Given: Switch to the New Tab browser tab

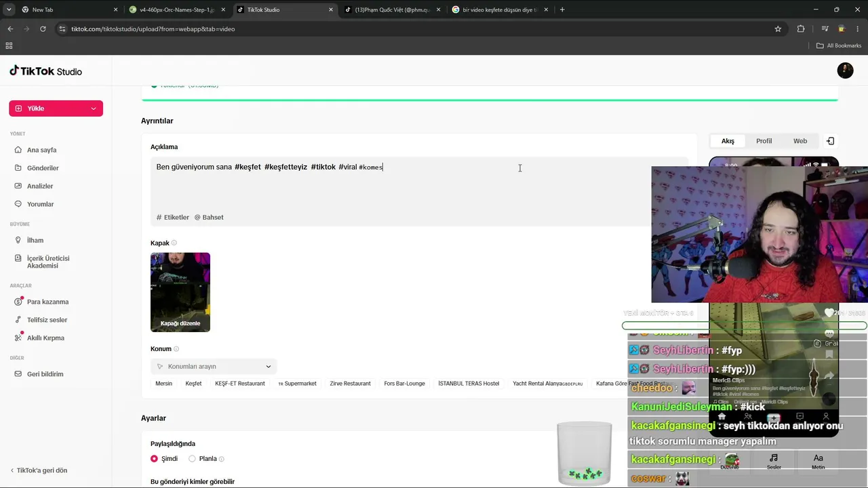Looking at the screenshot, I should (x=68, y=9).
